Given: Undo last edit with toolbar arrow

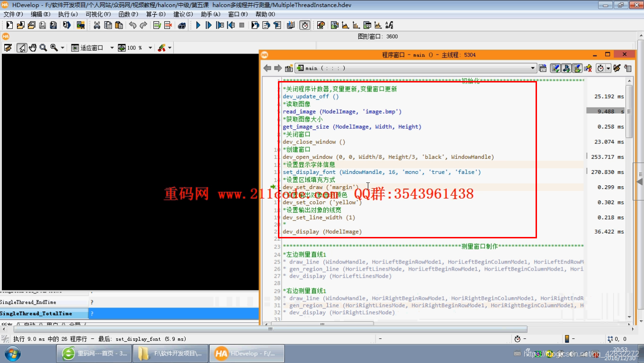Looking at the screenshot, I should point(133,25).
